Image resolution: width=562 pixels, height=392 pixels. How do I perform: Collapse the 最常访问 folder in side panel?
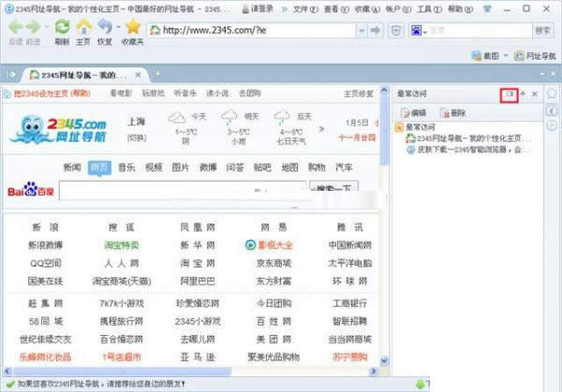click(399, 127)
